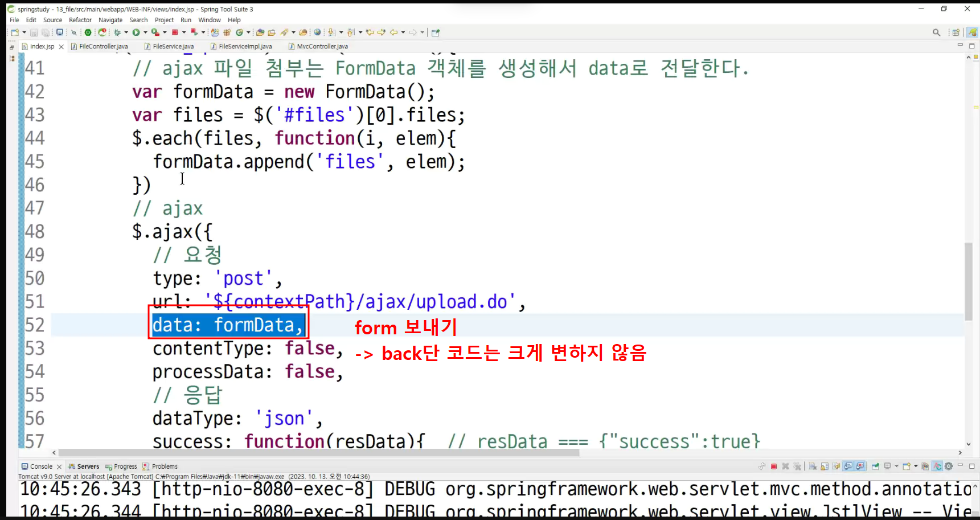Click line number 48 in the gutter
This screenshot has width=980, height=520.
pyautogui.click(x=35, y=231)
